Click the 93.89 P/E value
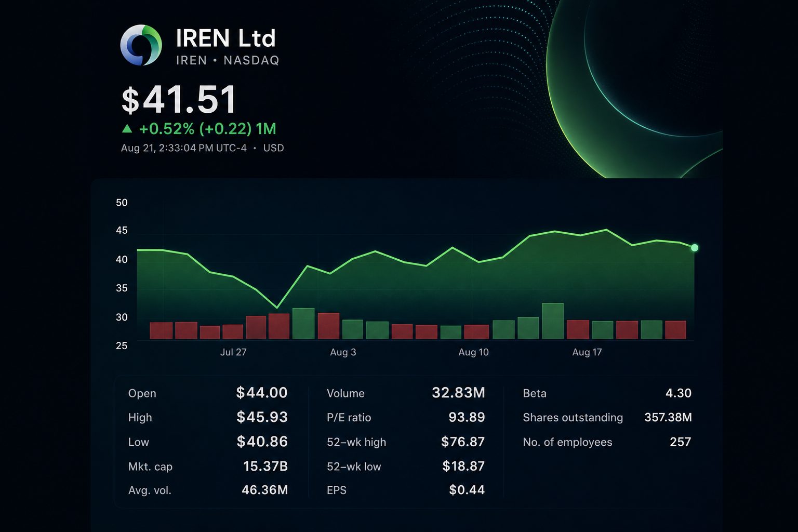 coord(467,417)
